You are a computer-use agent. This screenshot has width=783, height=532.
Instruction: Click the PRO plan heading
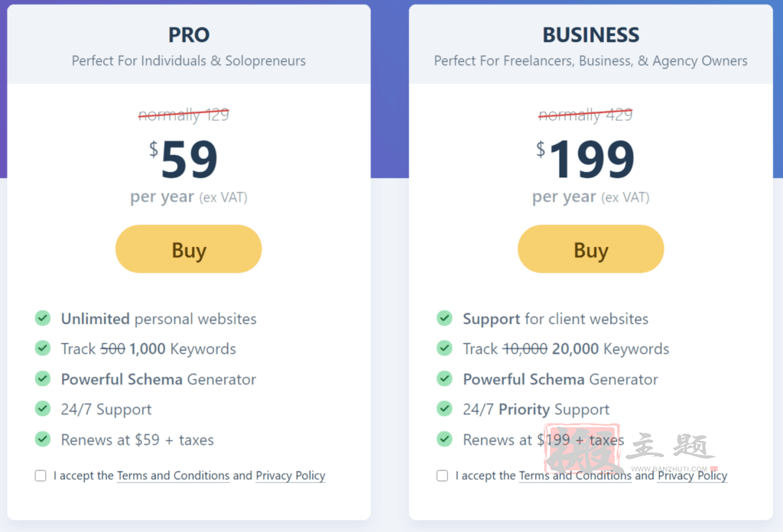point(189,35)
